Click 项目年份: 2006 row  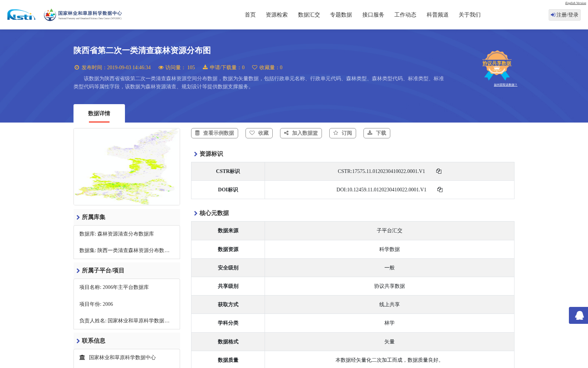click(x=127, y=304)
